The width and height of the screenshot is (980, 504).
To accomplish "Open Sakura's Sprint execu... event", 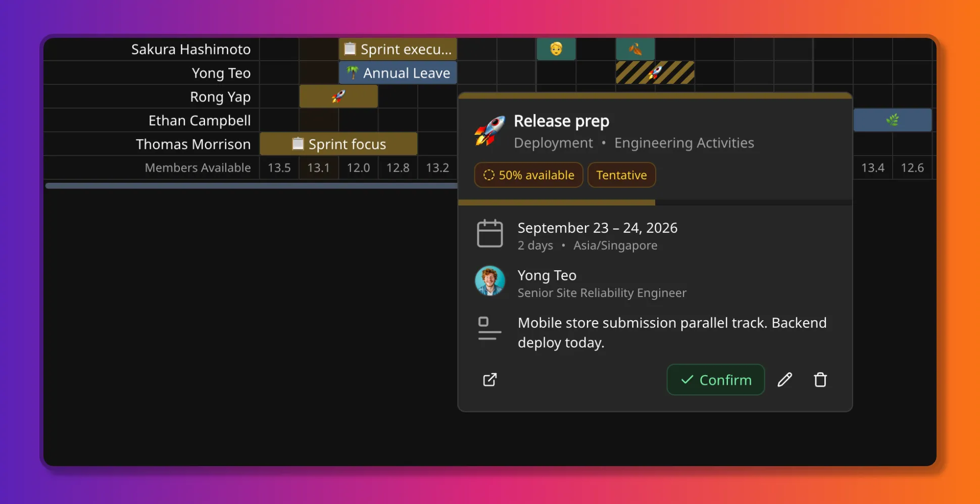I will tap(398, 49).
